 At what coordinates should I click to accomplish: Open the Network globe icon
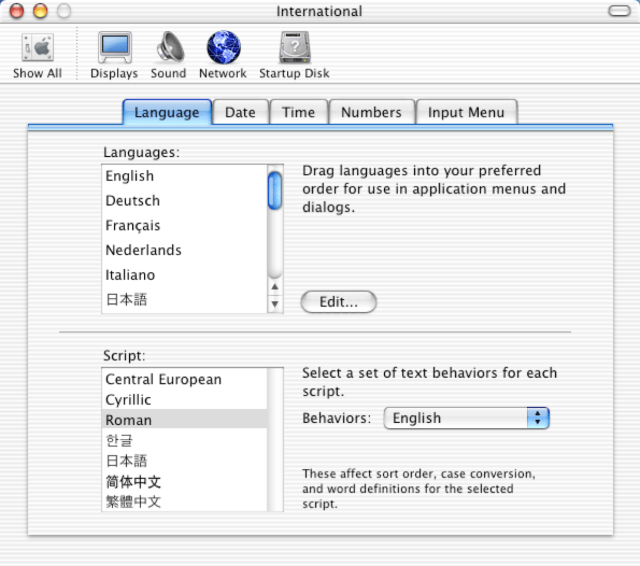[223, 55]
